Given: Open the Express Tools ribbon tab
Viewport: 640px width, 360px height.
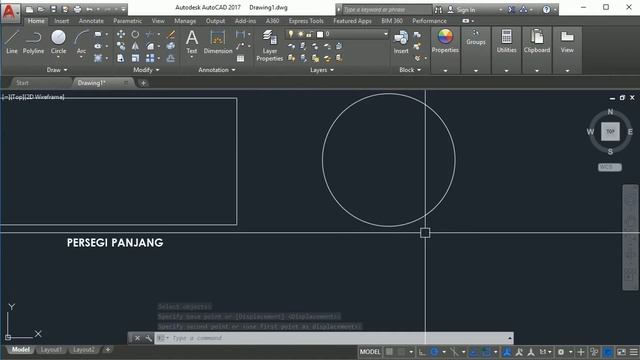Looking at the screenshot, I should click(306, 21).
